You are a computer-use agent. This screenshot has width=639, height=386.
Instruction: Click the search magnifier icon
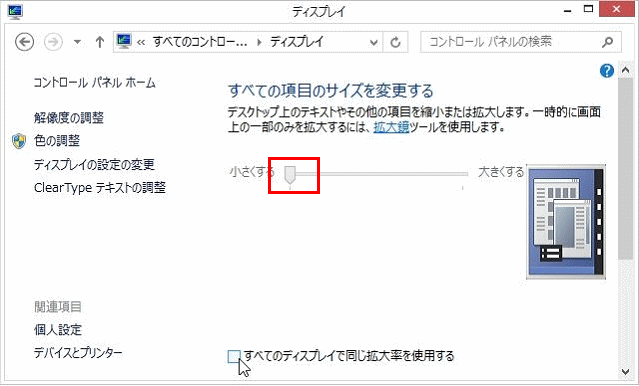coord(608,42)
